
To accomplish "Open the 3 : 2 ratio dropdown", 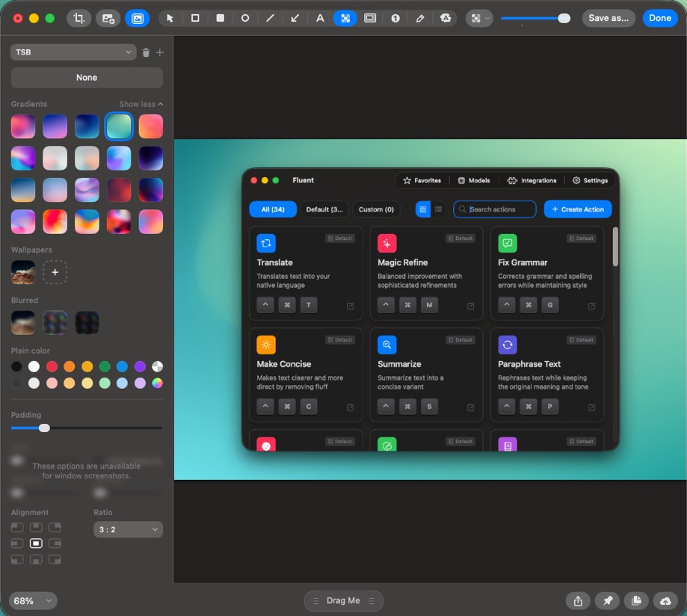I will pyautogui.click(x=128, y=529).
